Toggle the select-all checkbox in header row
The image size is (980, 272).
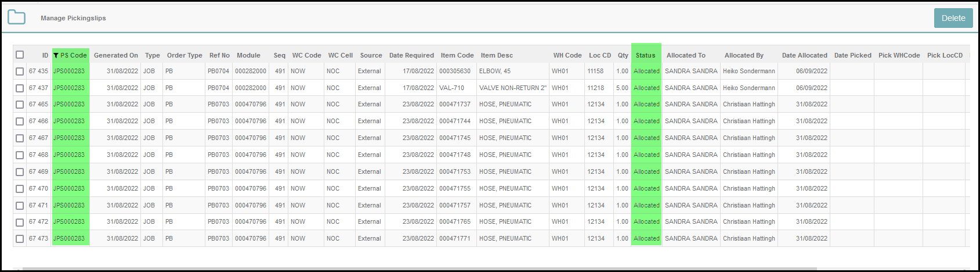click(x=20, y=55)
